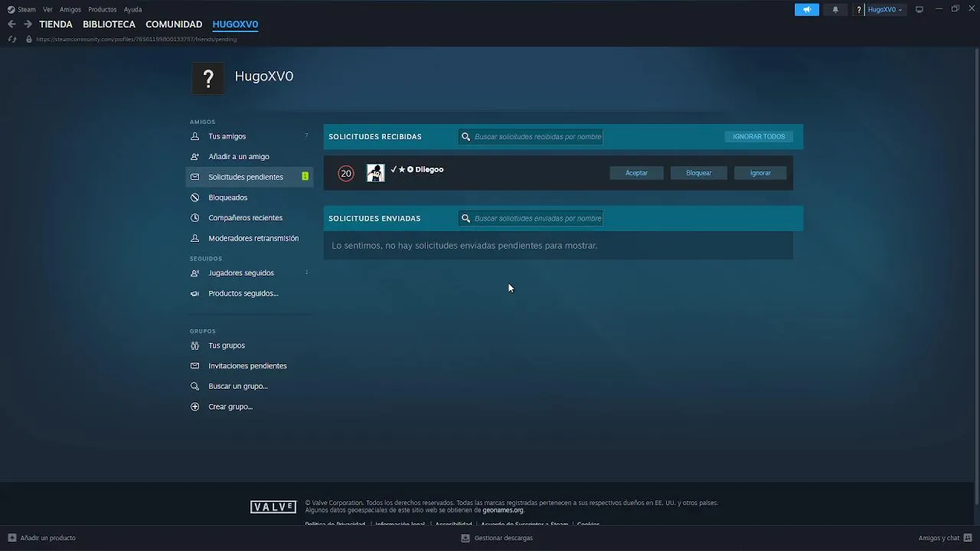Open the Amigos menu
Viewport: 980px width, 551px height.
[70, 9]
